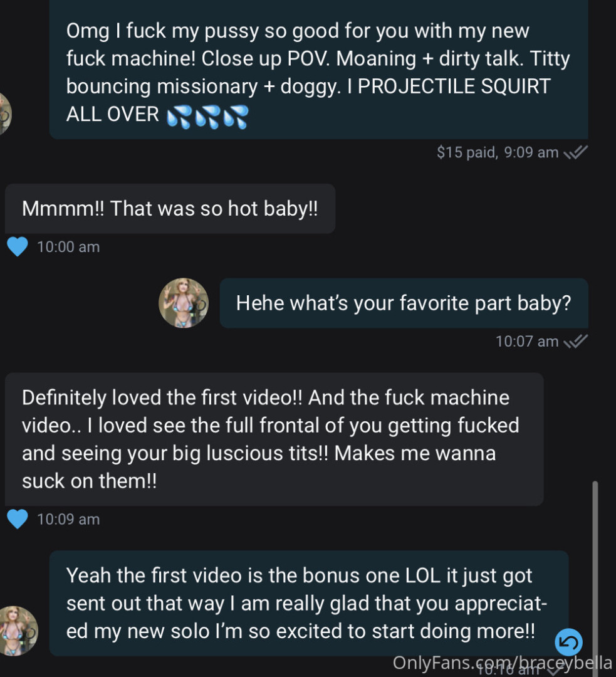Unlike the heart next to 10:09 am

pyautogui.click(x=18, y=519)
